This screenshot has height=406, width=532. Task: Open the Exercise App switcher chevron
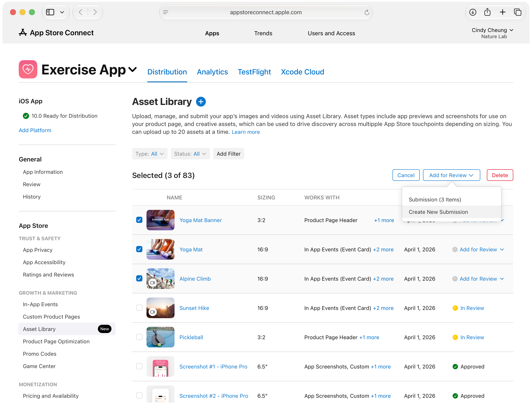132,70
